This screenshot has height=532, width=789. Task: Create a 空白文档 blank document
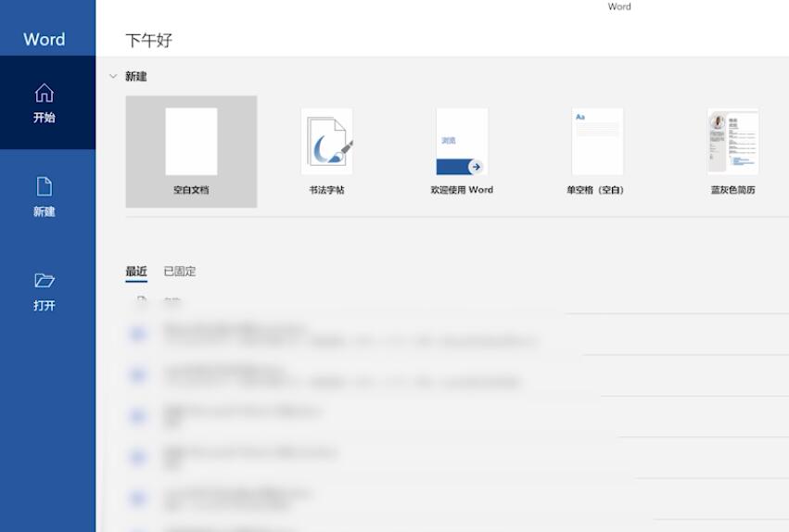click(x=191, y=151)
